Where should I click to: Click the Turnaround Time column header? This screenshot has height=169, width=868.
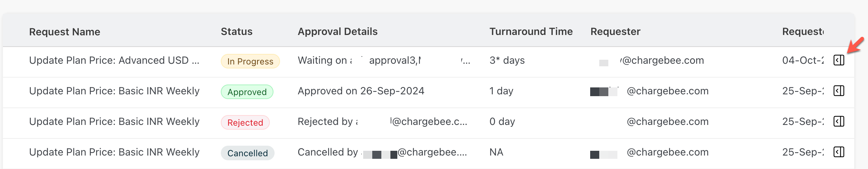531,32
